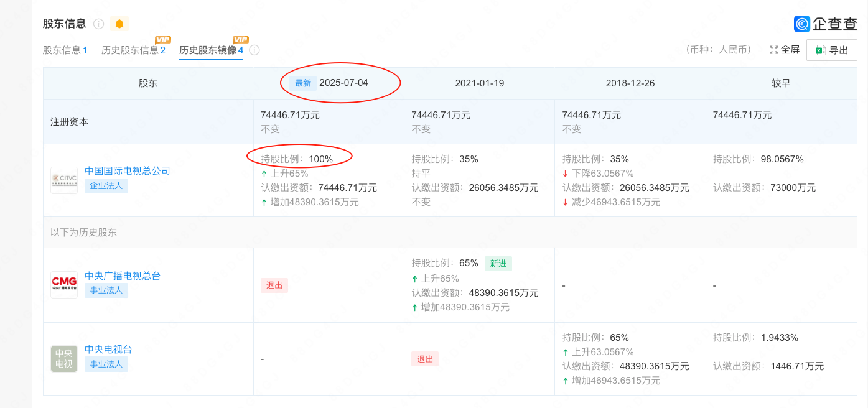Click 以下为历史股东 section label
This screenshot has width=868, height=408.
84,232
